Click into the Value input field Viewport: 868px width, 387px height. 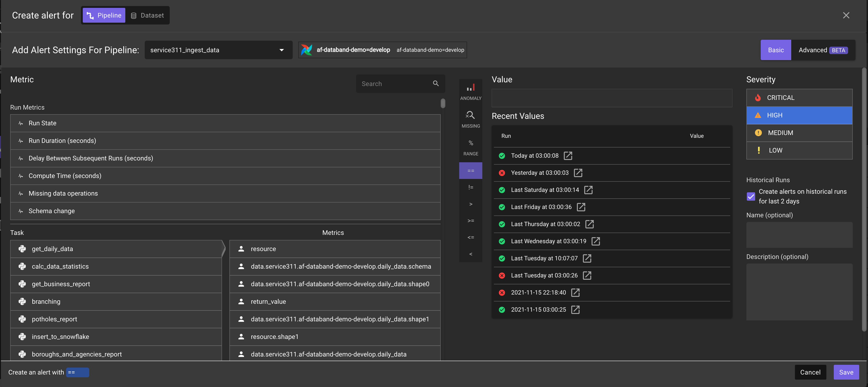click(x=611, y=98)
